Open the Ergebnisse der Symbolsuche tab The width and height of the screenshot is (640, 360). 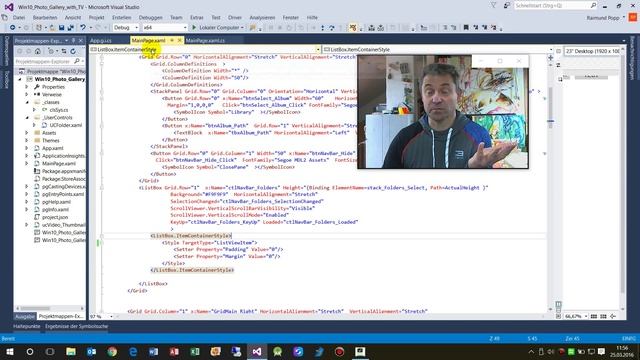coord(76,326)
